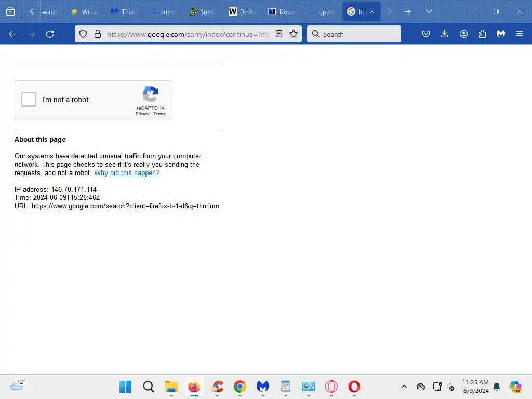Viewport: 532px width, 399px height.
Task: Open the Opera GX taskbar icon
Action: 331,387
